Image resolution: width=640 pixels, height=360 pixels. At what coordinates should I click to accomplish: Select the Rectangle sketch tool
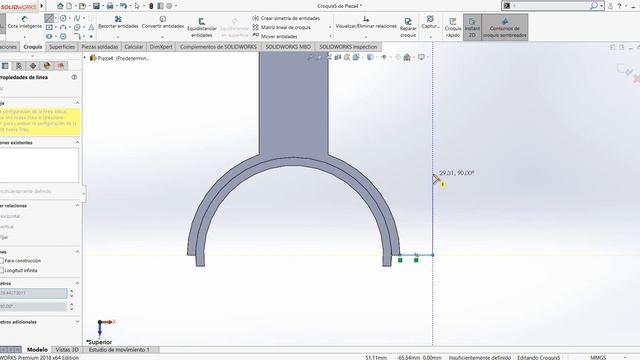tap(49, 27)
